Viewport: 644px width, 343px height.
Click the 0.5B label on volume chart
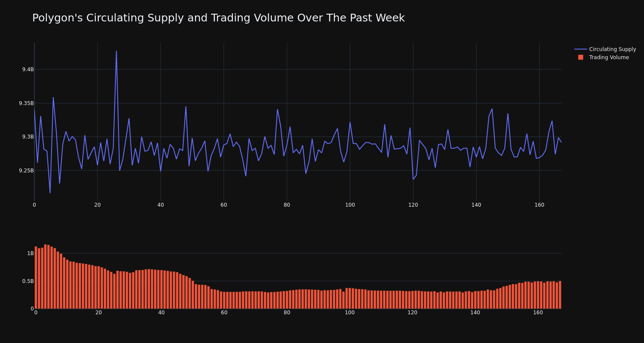click(x=28, y=281)
